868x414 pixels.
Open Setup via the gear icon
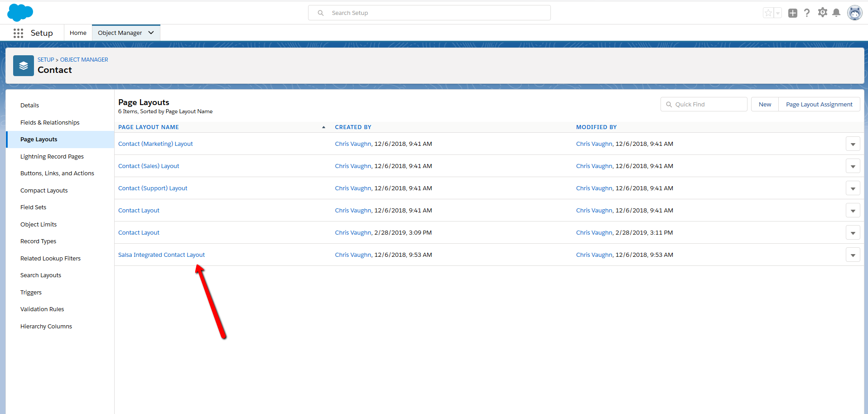(x=822, y=13)
